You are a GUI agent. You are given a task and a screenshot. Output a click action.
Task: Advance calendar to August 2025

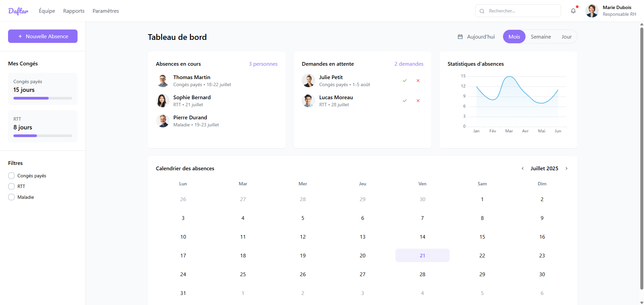tap(566, 168)
